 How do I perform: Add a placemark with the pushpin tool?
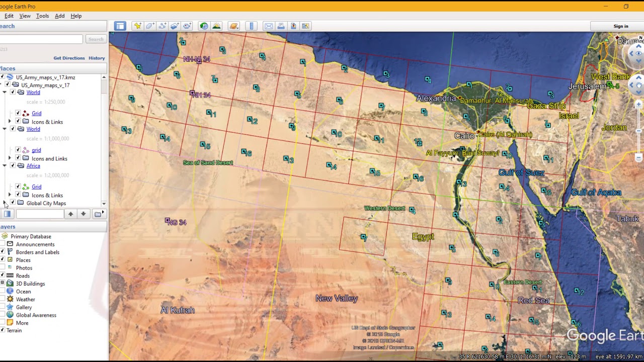137,26
